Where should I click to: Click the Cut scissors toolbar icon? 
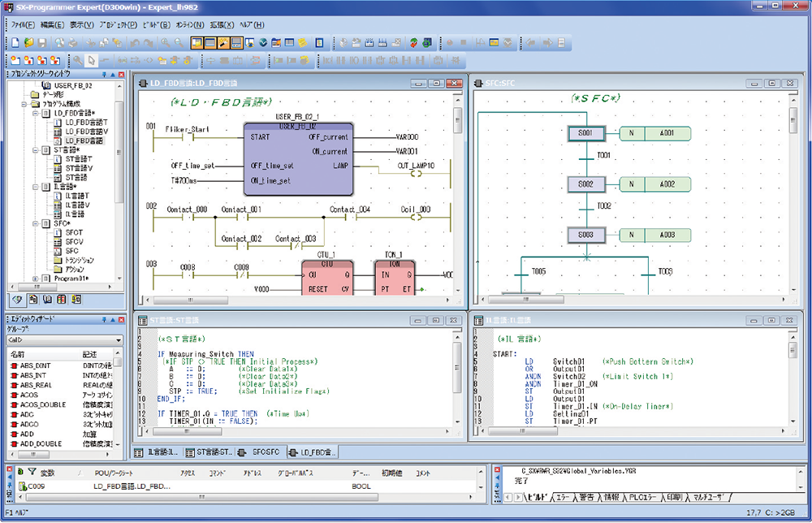pos(91,43)
